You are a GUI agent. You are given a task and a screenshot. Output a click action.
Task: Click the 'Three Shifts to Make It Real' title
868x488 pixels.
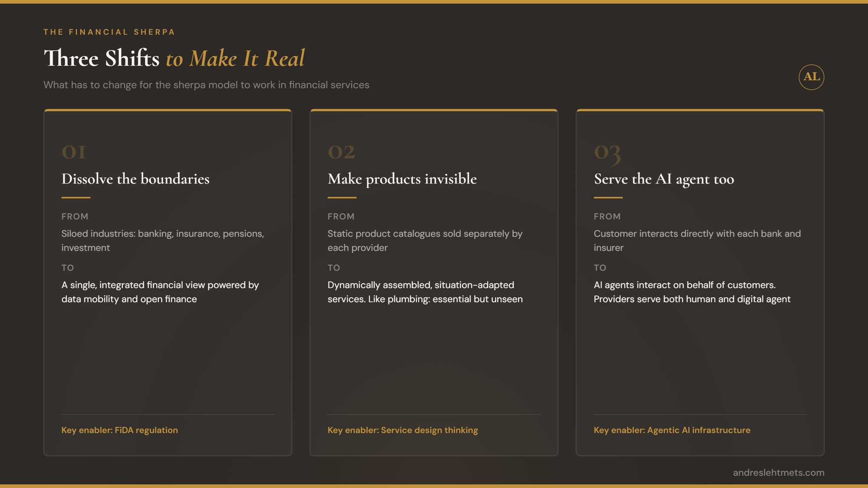pyautogui.click(x=174, y=58)
